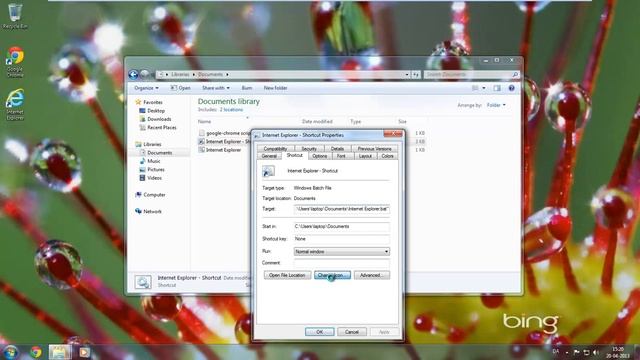Select Recent Places in sidebar
The width and height of the screenshot is (640, 360).
tap(162, 127)
